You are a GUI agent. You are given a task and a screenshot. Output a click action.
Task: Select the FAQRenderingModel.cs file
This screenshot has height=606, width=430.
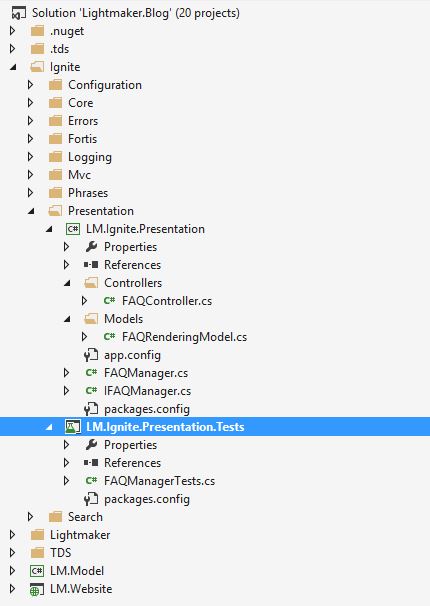(184, 337)
